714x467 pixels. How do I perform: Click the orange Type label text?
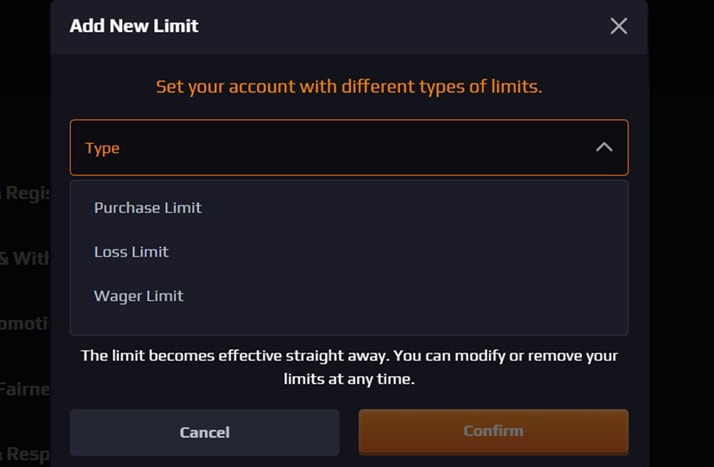click(102, 148)
